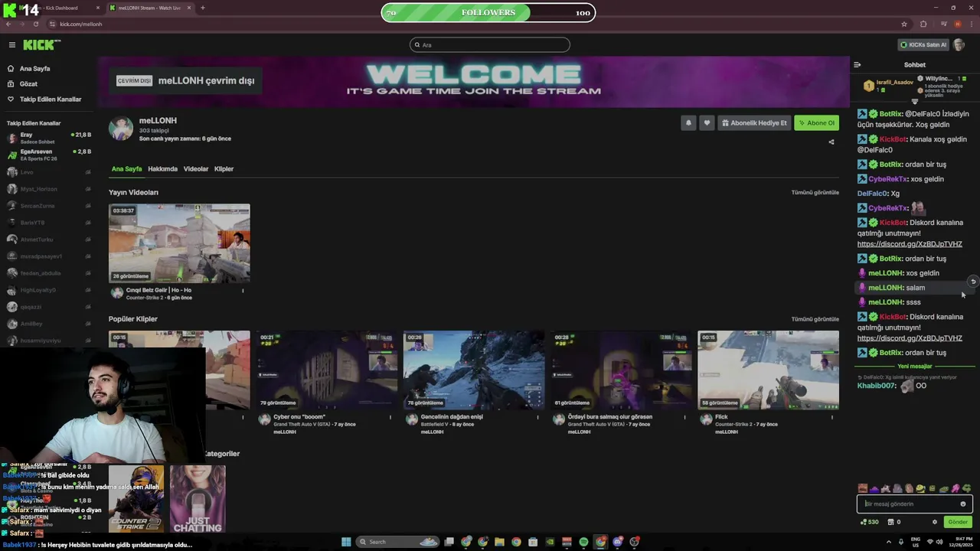
Task: Open a new browser tab
Action: 202,8
